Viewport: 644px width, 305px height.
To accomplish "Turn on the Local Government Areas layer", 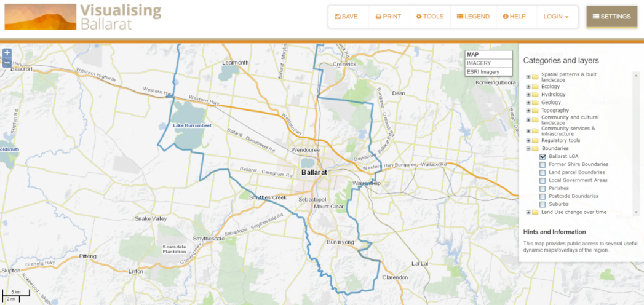I will pos(543,180).
